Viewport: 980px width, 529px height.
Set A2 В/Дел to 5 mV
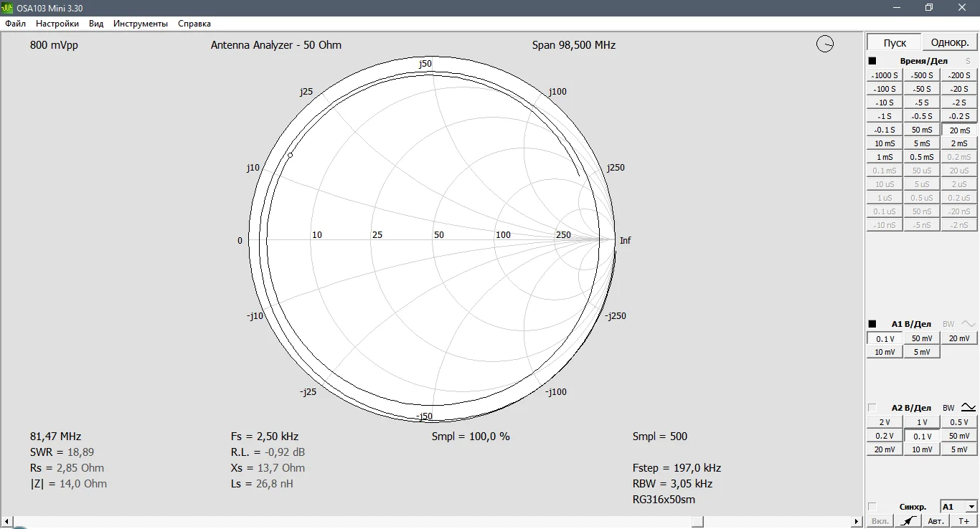[959, 449]
